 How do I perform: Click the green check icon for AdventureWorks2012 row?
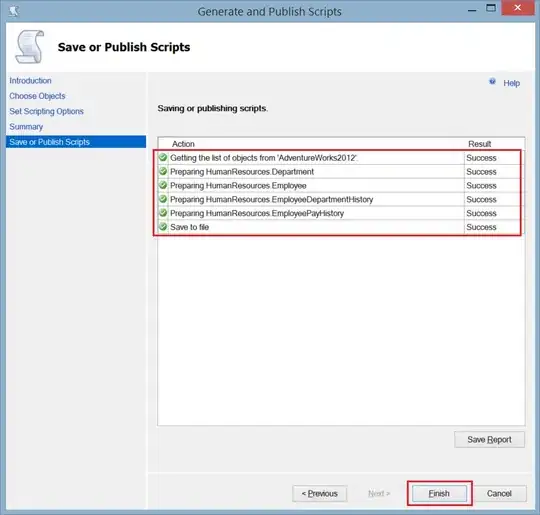point(163,157)
